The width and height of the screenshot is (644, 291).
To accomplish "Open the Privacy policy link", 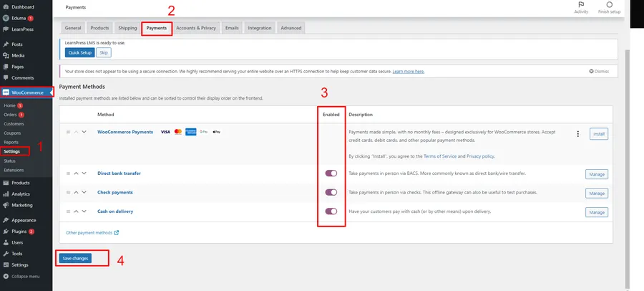I will 481,156.
